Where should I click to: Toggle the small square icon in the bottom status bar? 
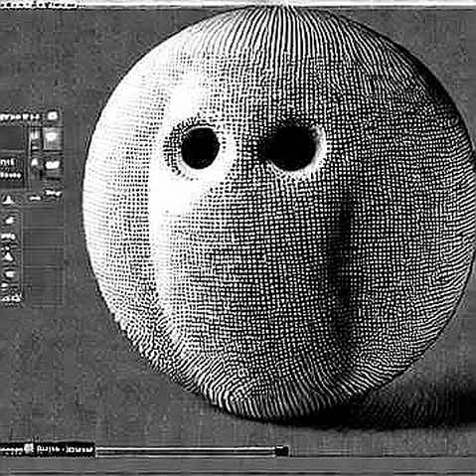(x=29, y=449)
